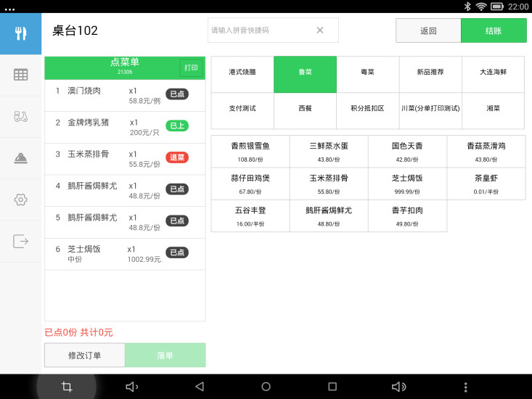The image size is (532, 399).
Task: Select the 粤菜 category tab
Action: (x=367, y=74)
